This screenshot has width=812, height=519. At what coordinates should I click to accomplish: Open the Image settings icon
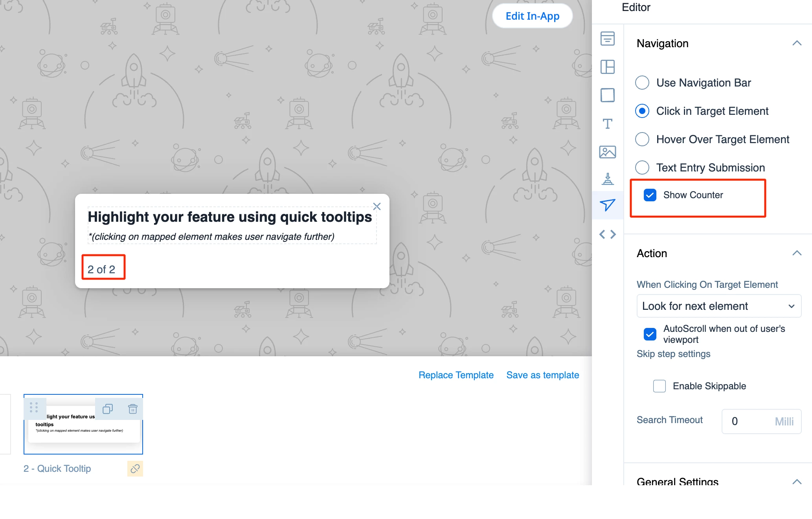(607, 152)
